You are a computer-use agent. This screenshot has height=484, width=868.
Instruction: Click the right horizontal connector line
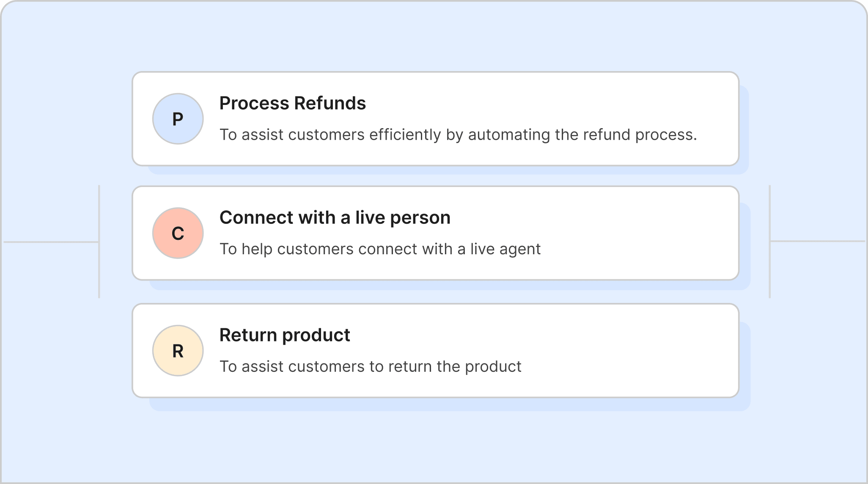coord(818,241)
